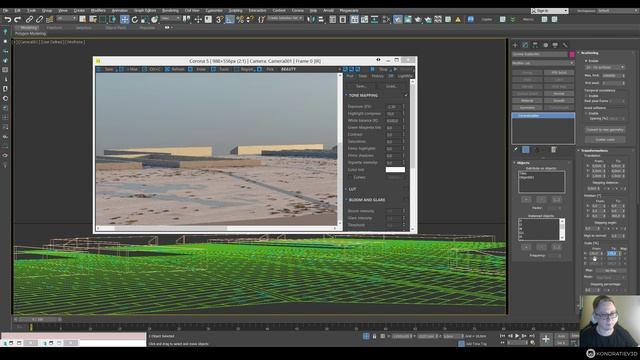Open the Color tint white swatch
The width and height of the screenshot is (640, 360).
click(x=395, y=170)
